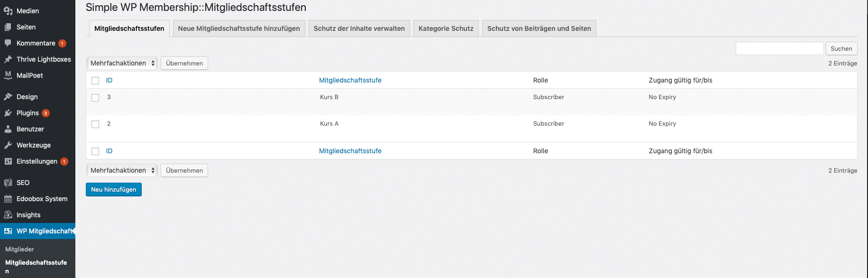Click the search input field

pyautogui.click(x=779, y=48)
